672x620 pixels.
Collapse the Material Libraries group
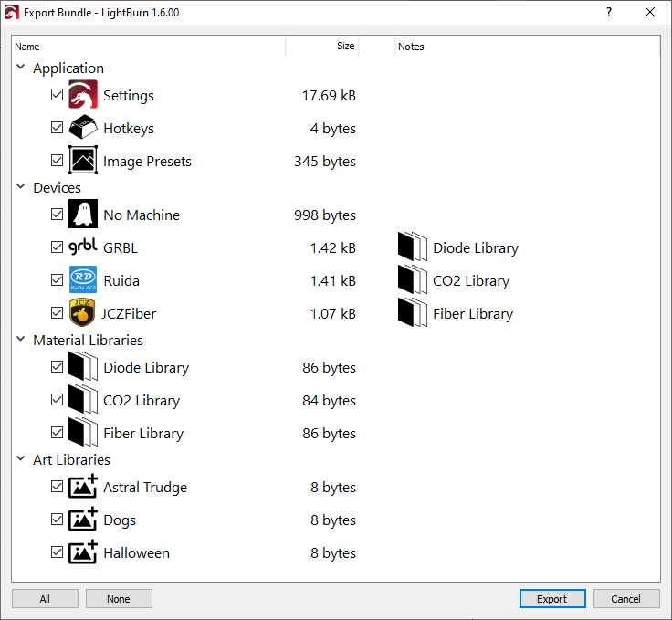pyautogui.click(x=21, y=339)
